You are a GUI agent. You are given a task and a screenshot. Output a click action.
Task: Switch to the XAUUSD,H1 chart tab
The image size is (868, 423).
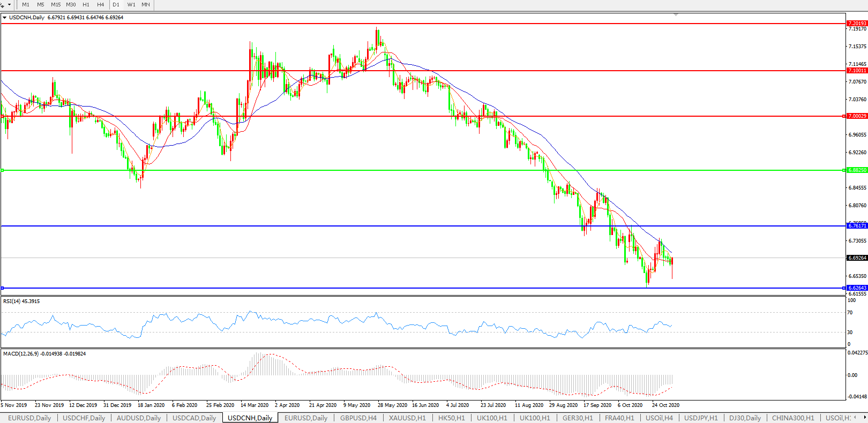coord(407,418)
